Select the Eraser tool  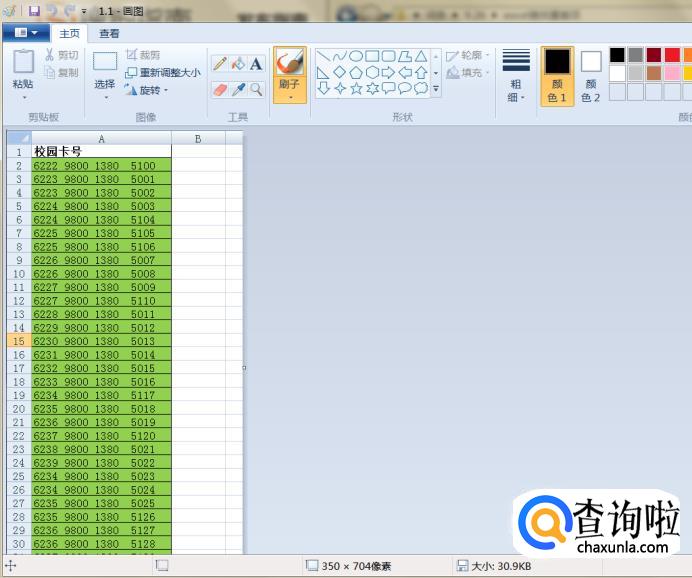[220, 90]
